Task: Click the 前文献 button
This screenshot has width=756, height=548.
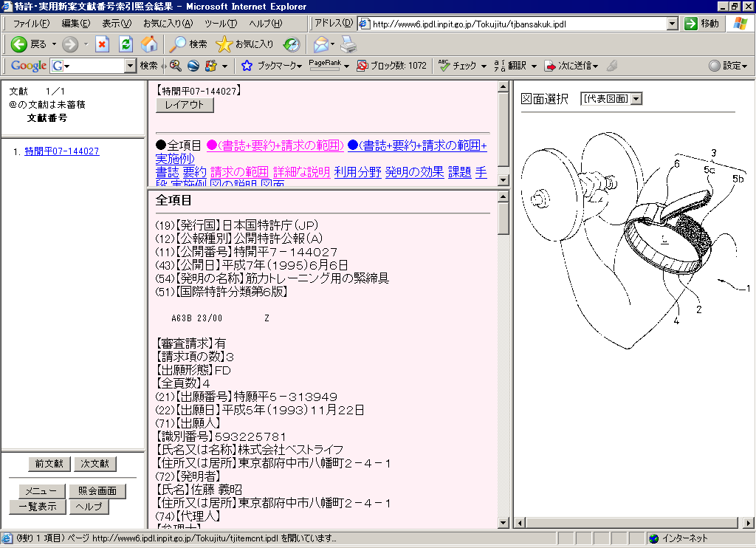Action: tap(49, 464)
